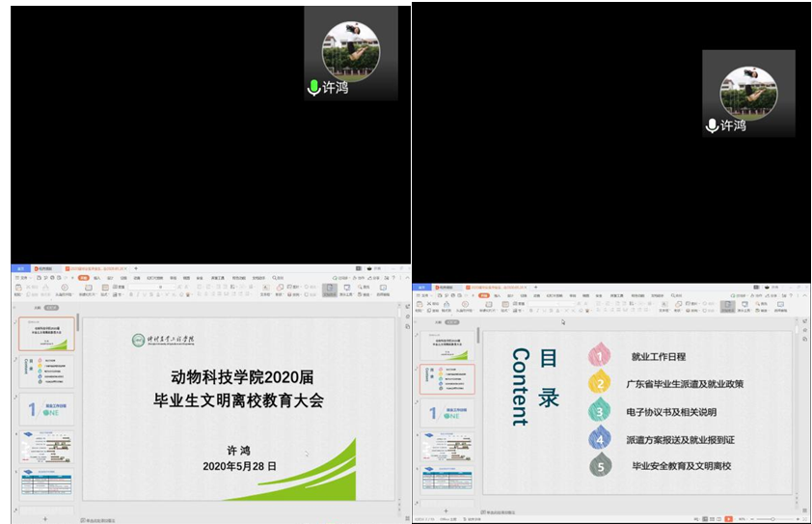Open the 文件 menu dropdown in the left window
812x524 pixels.
click(21, 278)
